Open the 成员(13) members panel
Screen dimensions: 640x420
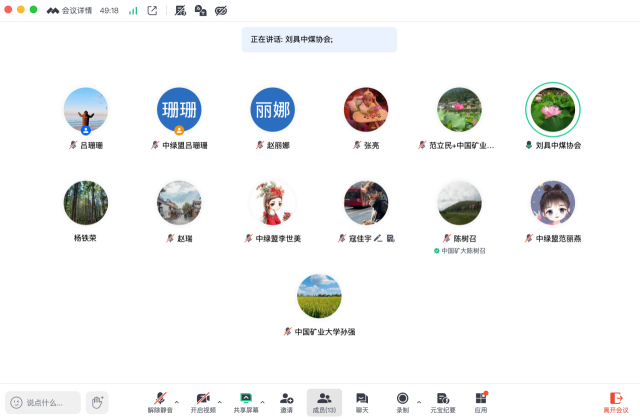pos(324,398)
